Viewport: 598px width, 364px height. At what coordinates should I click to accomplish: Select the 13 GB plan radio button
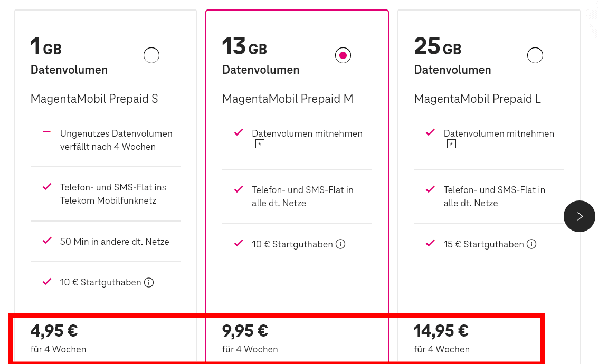pos(343,55)
